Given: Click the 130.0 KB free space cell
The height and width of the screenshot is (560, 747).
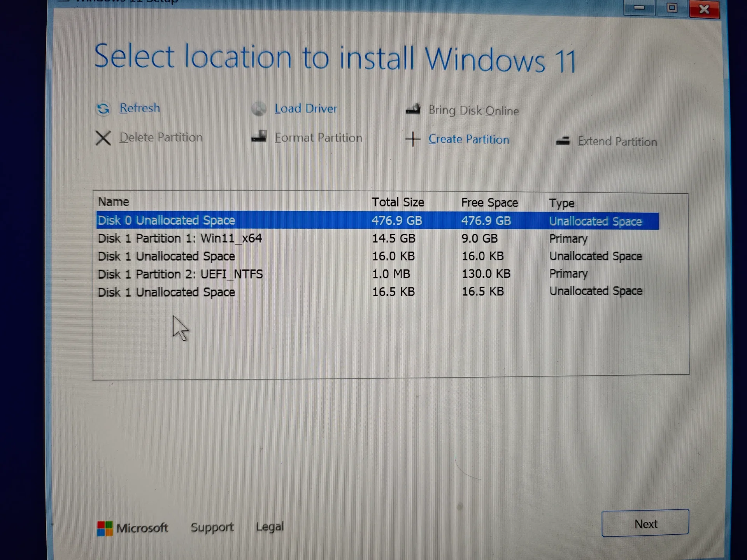Looking at the screenshot, I should pos(486,274).
